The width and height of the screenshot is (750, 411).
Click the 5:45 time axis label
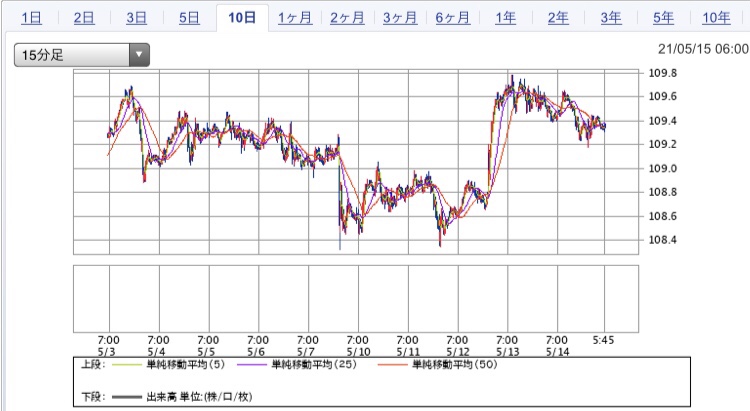603,340
